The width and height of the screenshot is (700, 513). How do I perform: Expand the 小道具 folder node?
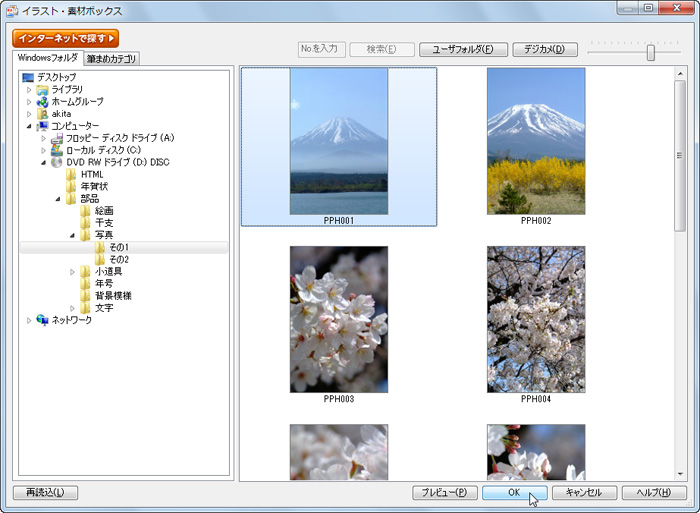(x=72, y=272)
